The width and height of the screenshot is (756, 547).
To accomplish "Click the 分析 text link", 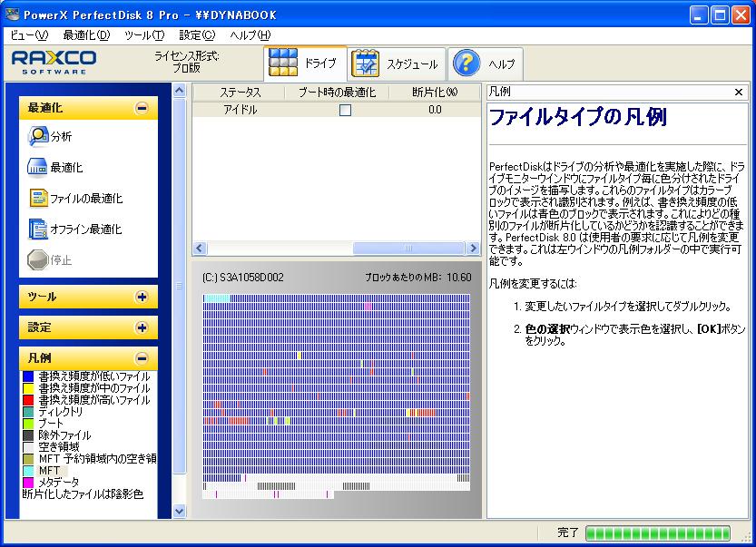I will 61,136.
